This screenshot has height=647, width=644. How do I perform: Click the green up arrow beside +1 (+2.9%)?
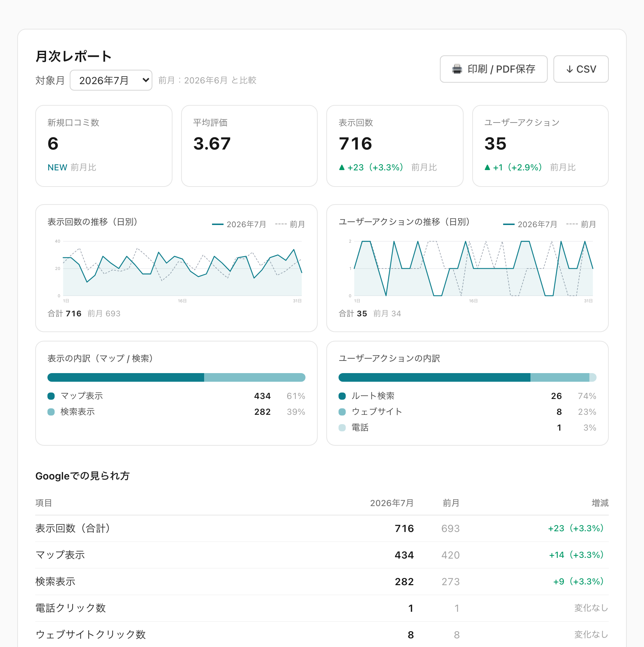pyautogui.click(x=487, y=168)
